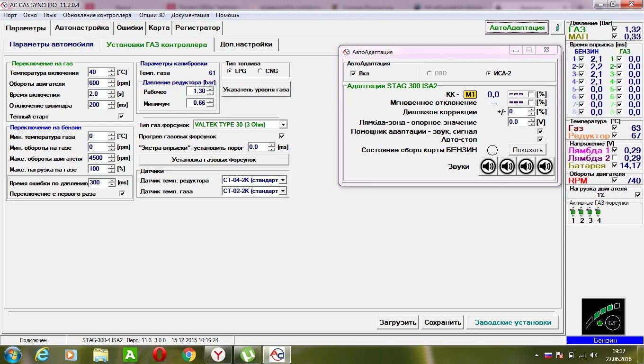This screenshot has height=364, width=644.
Task: Play the last sound in Звуки row
Action: [x=545, y=166]
